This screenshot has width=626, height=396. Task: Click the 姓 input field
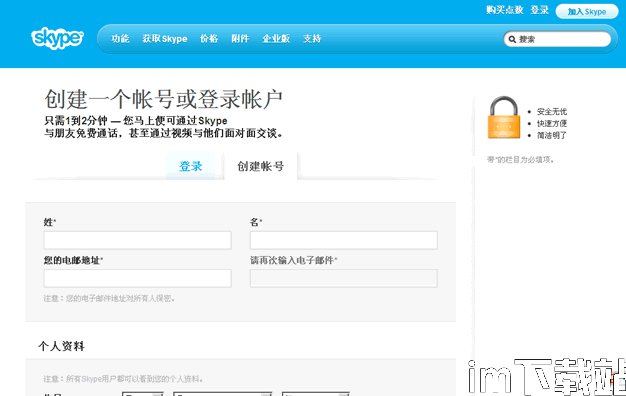click(137, 240)
